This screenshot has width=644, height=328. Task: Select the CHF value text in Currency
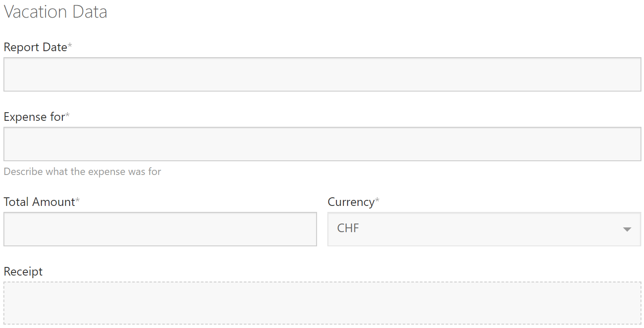click(x=348, y=228)
